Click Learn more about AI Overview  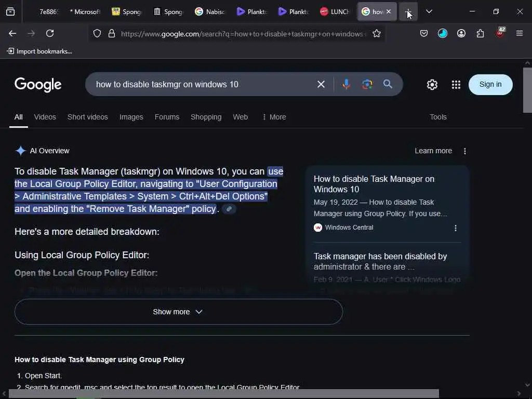point(433,151)
